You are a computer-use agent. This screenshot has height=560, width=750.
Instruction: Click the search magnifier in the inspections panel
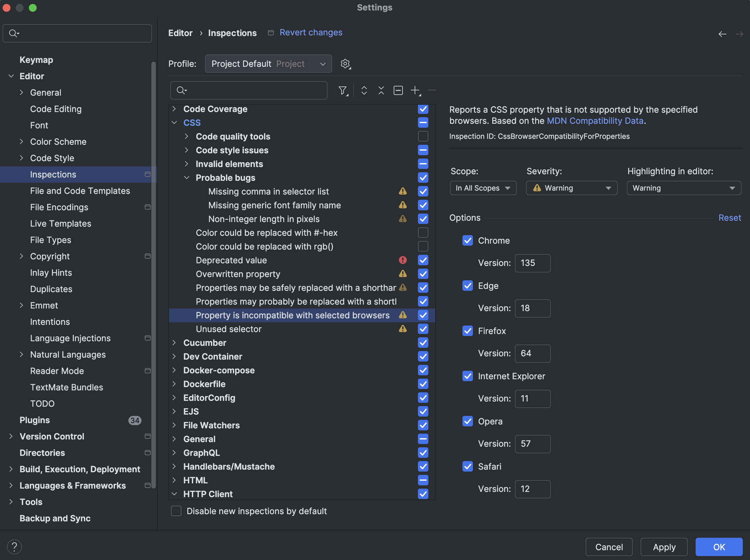pos(181,90)
